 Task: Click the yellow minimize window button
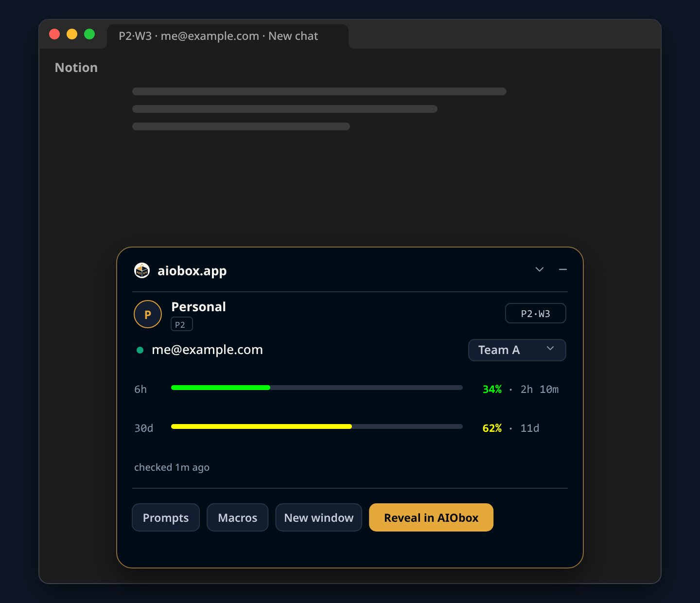point(72,34)
